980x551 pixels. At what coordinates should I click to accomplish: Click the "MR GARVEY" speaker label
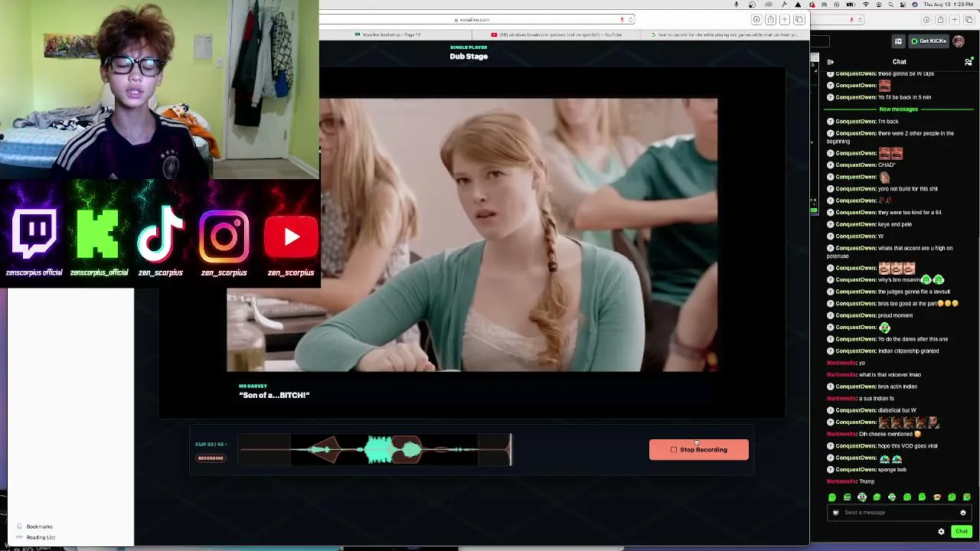[253, 386]
